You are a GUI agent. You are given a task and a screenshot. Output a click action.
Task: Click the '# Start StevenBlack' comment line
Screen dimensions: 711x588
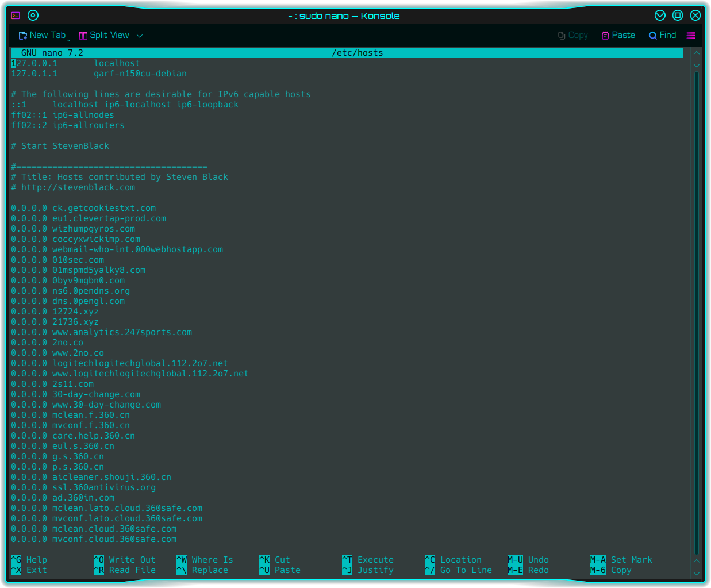click(x=60, y=146)
